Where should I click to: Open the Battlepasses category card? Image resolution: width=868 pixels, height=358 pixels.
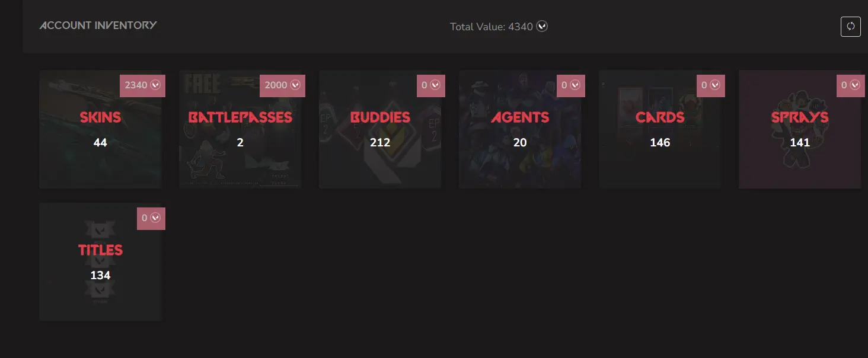coord(240,129)
